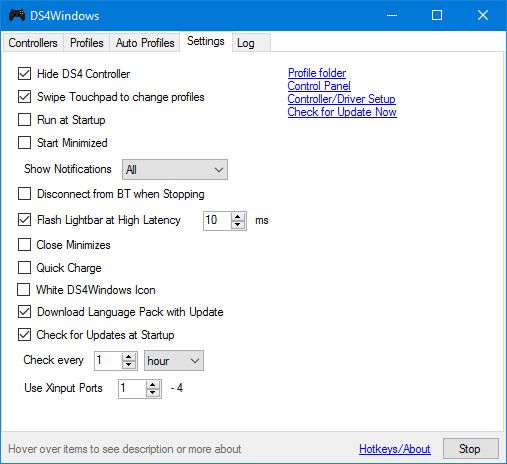This screenshot has height=464, width=507.
Task: Enable Run at Startup checkbox
Action: click(24, 120)
